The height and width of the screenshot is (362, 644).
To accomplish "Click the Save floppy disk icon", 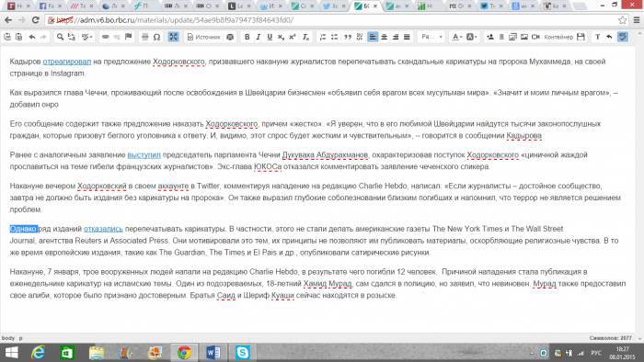I will [x=581, y=37].
